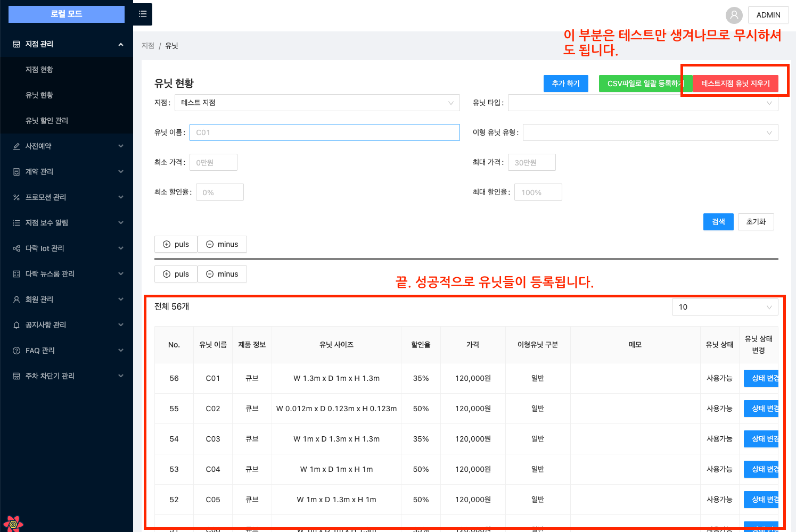Click the blue 검색 button
This screenshot has width=796, height=532.
click(x=718, y=222)
